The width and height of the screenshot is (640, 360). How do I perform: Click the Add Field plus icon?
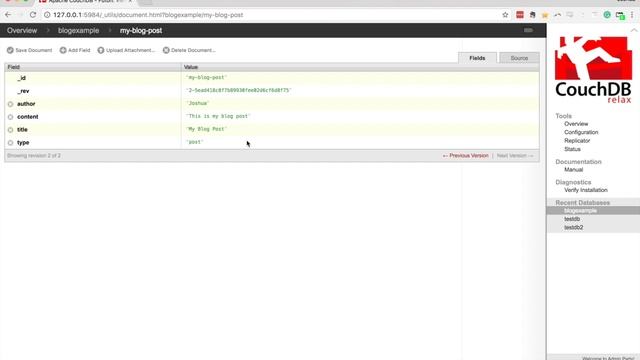click(x=63, y=50)
